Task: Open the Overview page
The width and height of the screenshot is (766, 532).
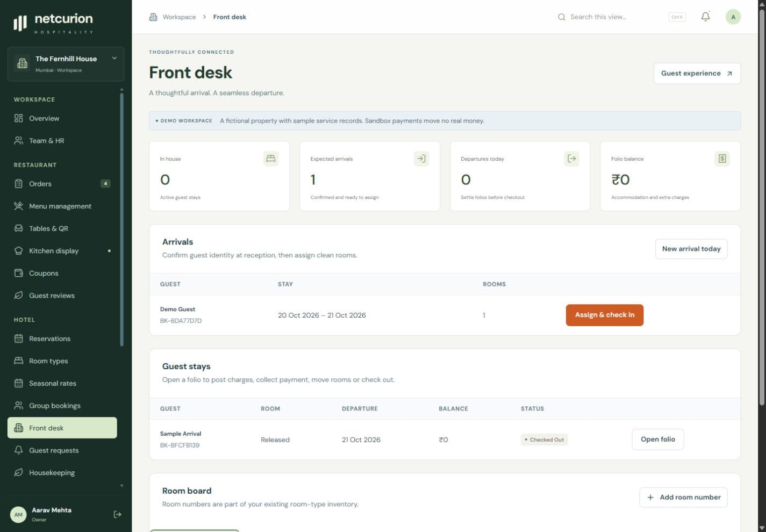Action: pos(62,118)
